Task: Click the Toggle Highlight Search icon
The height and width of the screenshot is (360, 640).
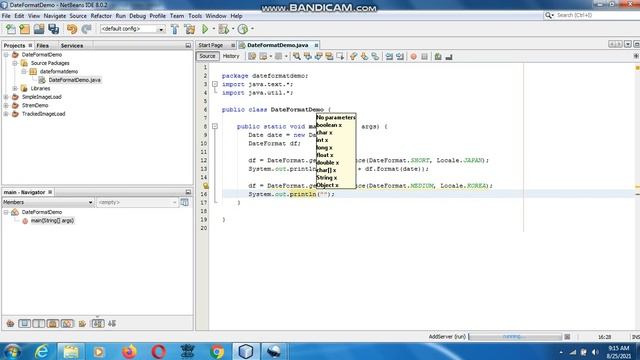Action: (329, 57)
